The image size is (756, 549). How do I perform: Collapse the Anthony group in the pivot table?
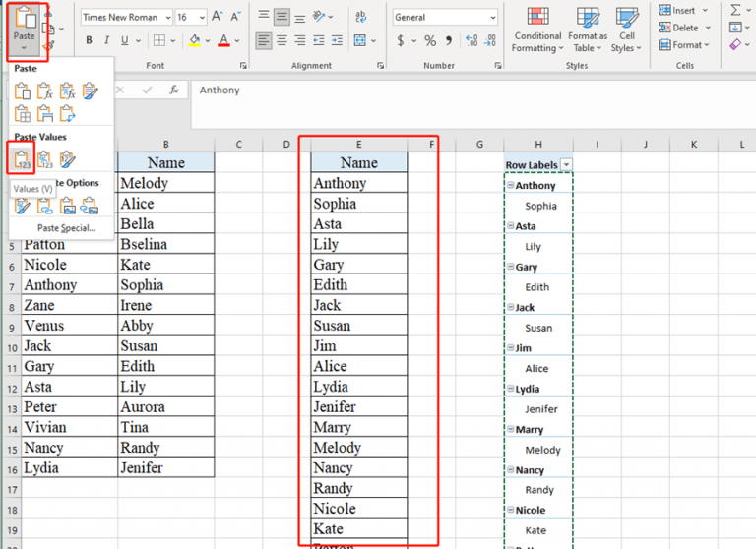510,186
